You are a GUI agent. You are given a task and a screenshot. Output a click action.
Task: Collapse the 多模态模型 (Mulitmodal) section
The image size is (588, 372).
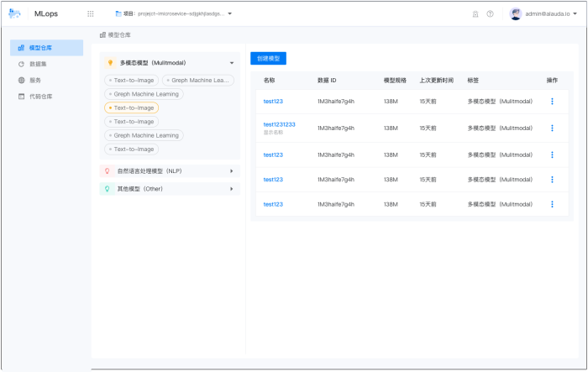pos(231,62)
